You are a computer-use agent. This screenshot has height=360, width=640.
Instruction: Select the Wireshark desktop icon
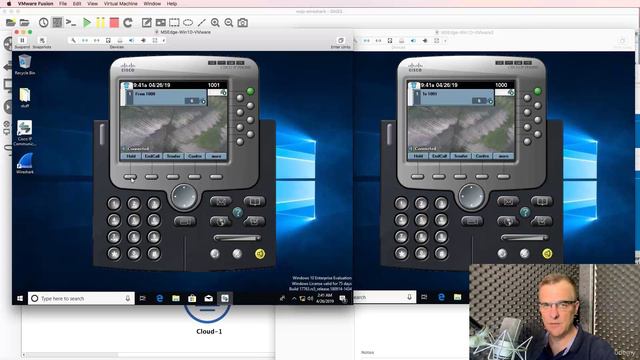click(x=25, y=163)
